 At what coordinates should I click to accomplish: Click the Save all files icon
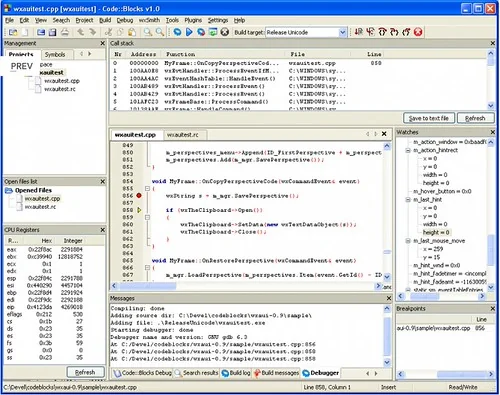(x=52, y=32)
